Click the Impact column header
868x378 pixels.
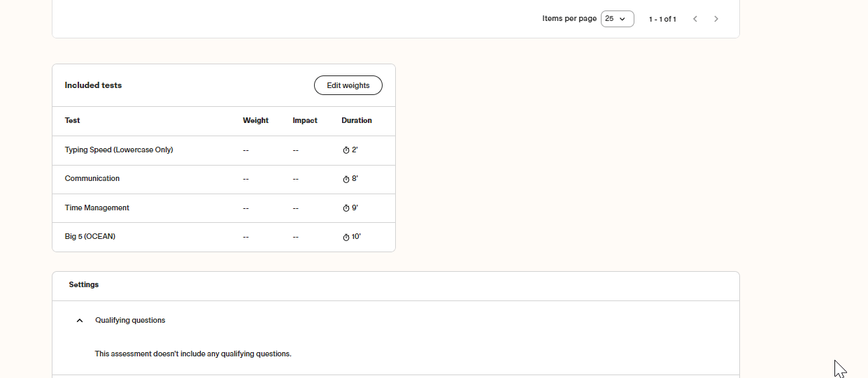[305, 121]
